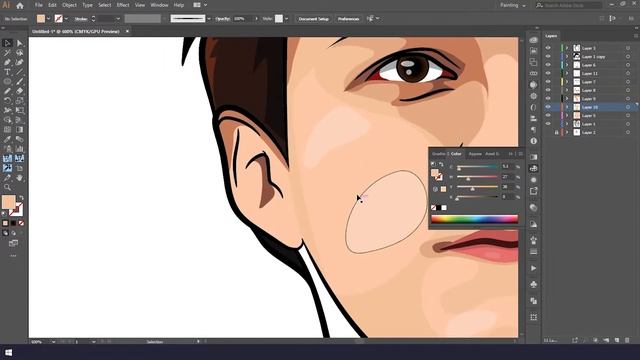Unlock Layer 2 via its lock icon
This screenshot has height=360, width=640.
point(556,133)
